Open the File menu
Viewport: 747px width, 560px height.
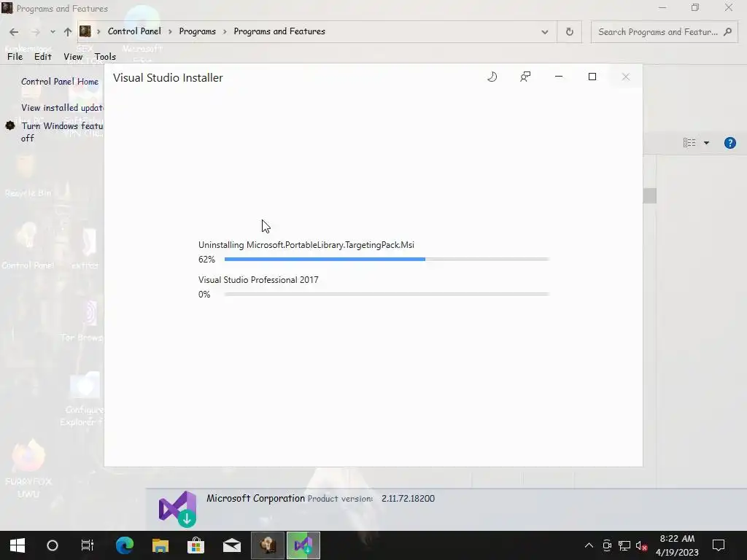(x=15, y=57)
